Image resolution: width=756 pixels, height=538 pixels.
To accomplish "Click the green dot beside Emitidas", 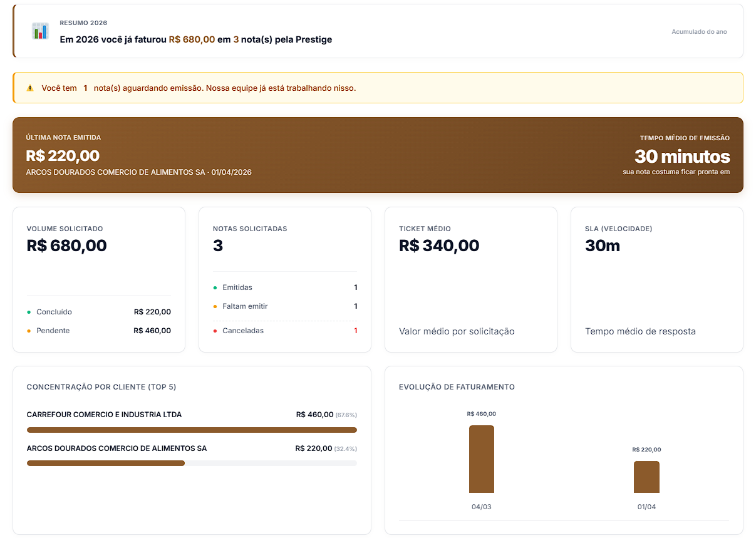I will (215, 287).
